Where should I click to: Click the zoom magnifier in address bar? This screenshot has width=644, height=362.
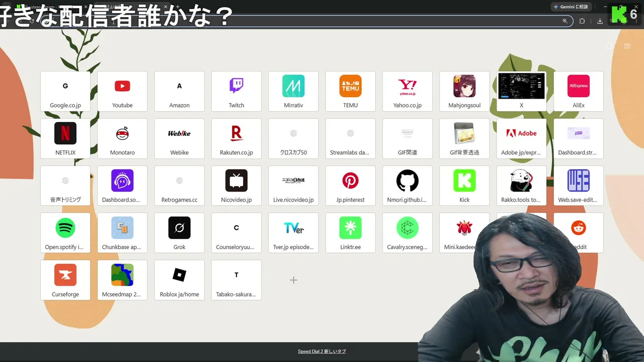565,21
